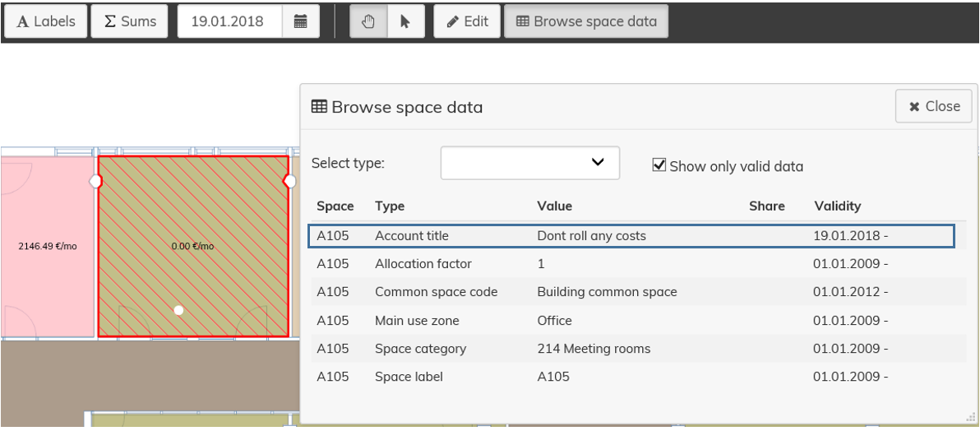This screenshot has height=431, width=980.
Task: Select the arrow pointer tool
Action: coord(405,21)
